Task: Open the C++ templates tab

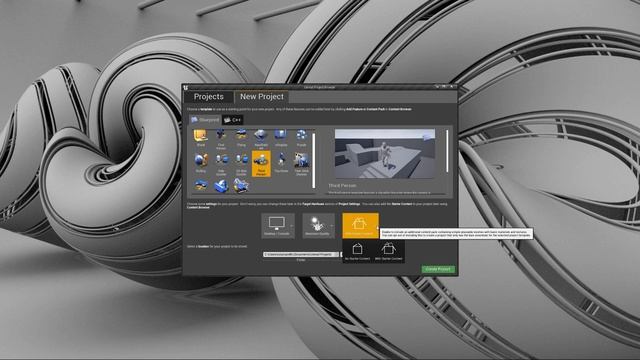Action: [x=233, y=120]
